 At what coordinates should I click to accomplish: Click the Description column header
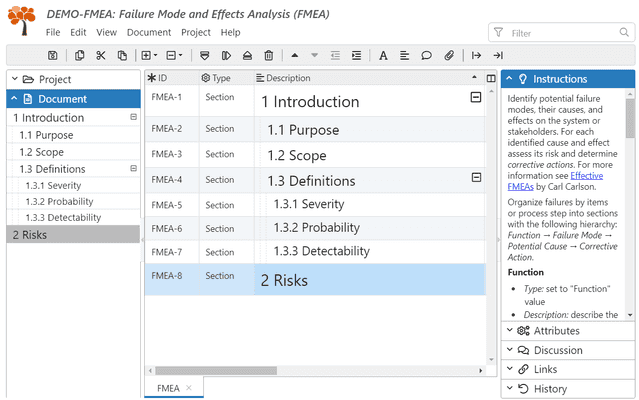pyautogui.click(x=369, y=78)
